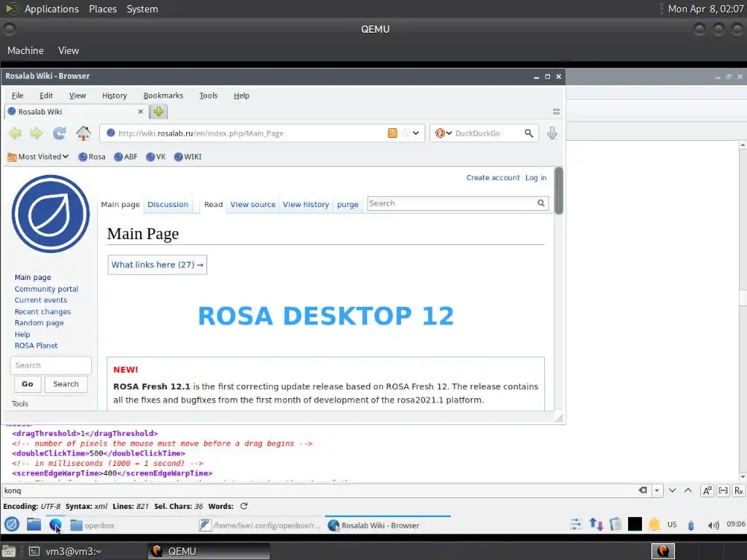Open the View source tab
This screenshot has height=560, width=747.
[x=253, y=204]
